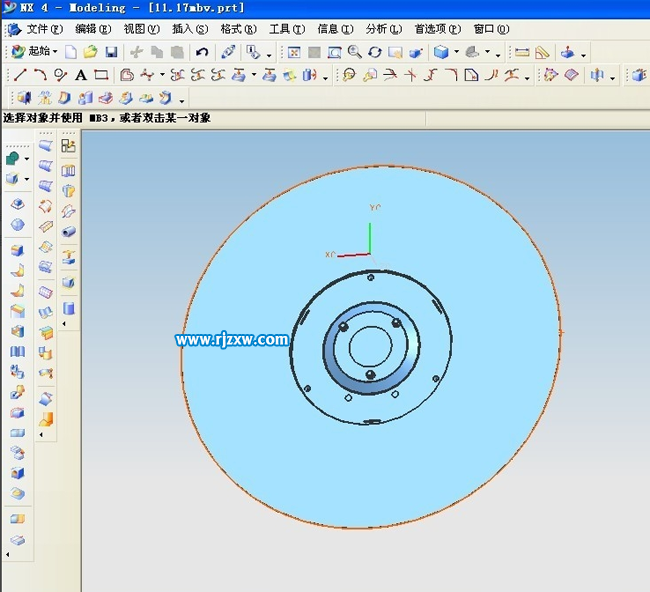Open the 文件 (File) menu
This screenshot has width=650, height=592.
click(43, 29)
